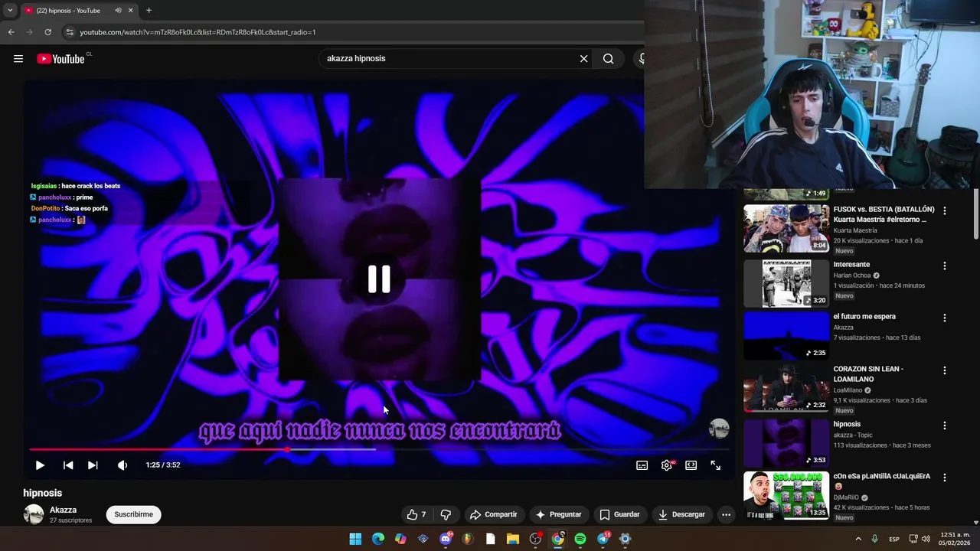Open 'cOn eSa pLaNtIlLA' DjMaRiiO video thumbnail
Image resolution: width=980 pixels, height=551 pixels.
click(786, 495)
